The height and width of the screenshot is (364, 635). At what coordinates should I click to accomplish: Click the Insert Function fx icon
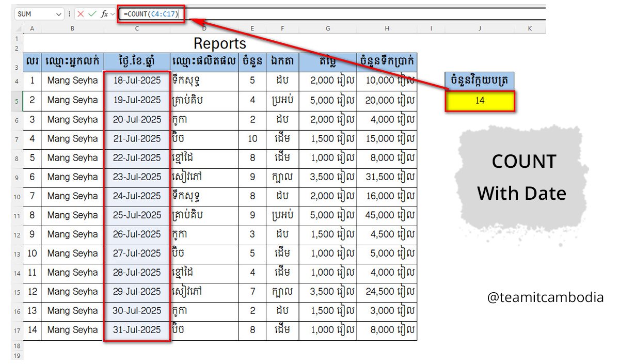point(104,14)
